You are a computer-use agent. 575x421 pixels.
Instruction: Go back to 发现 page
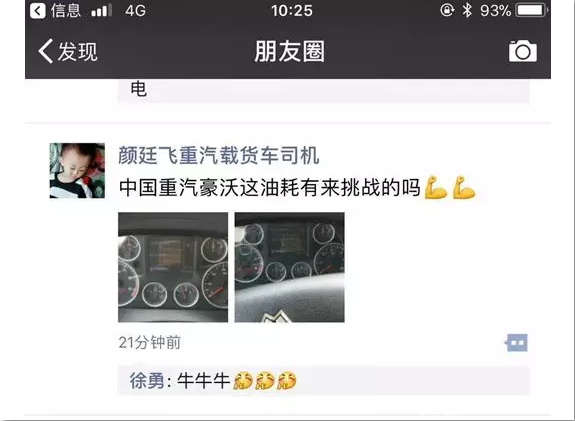[x=68, y=51]
